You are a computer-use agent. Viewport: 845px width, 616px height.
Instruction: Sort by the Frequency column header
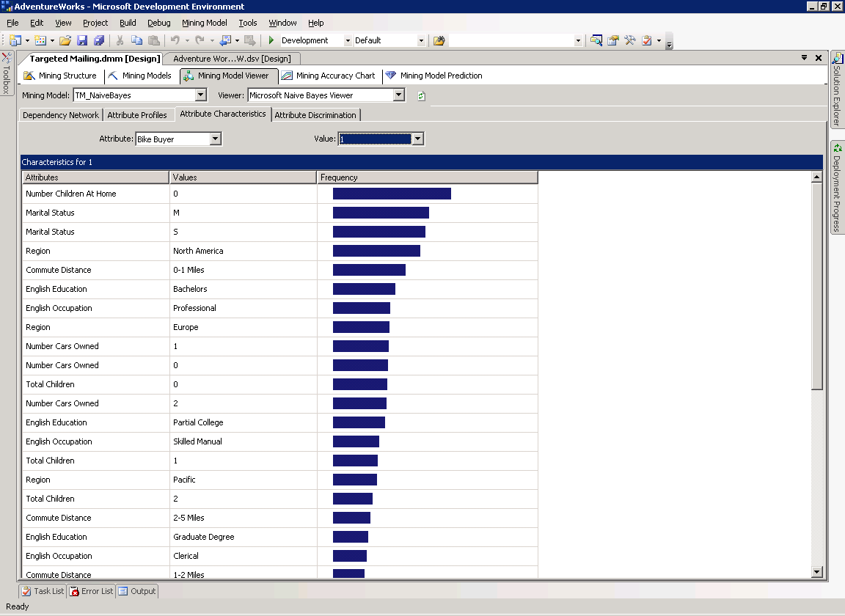click(x=428, y=177)
